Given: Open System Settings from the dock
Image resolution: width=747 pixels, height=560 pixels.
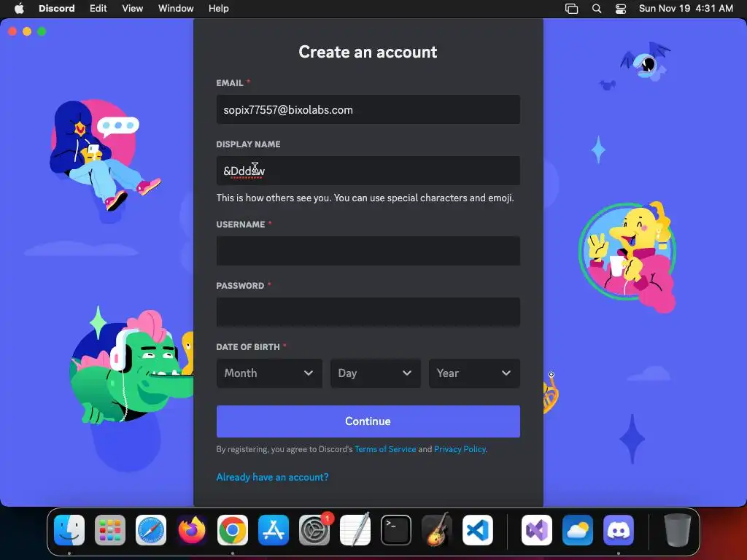Looking at the screenshot, I should tap(314, 530).
